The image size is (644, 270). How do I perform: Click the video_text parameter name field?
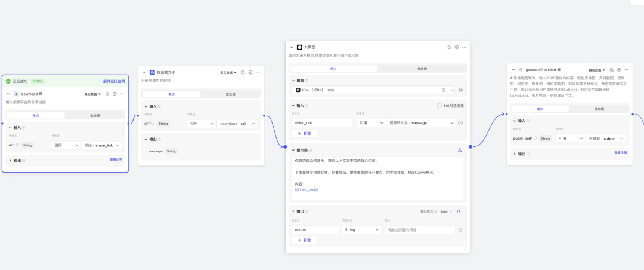pyautogui.click(x=323, y=123)
